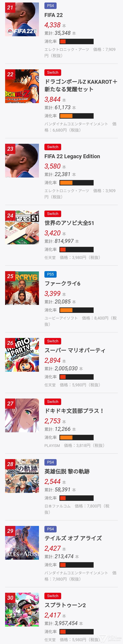Tap the PS4 badge above FIFA 22

50,6
